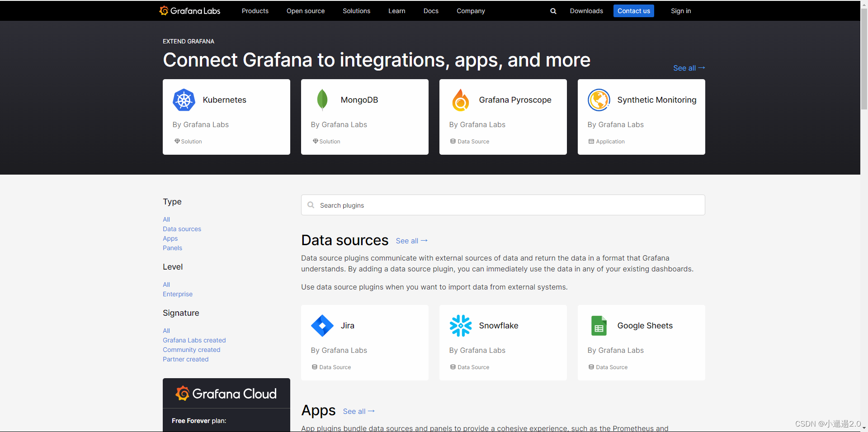This screenshot has width=868, height=432.
Task: Open the Solutions menu
Action: pyautogui.click(x=356, y=11)
